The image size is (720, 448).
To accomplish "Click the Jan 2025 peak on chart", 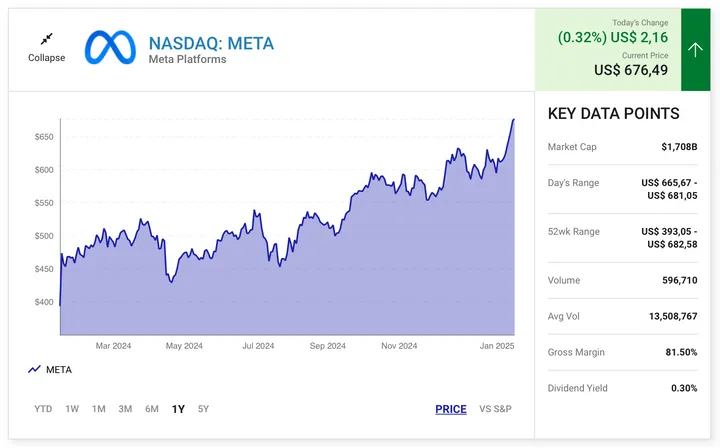I will (513, 120).
